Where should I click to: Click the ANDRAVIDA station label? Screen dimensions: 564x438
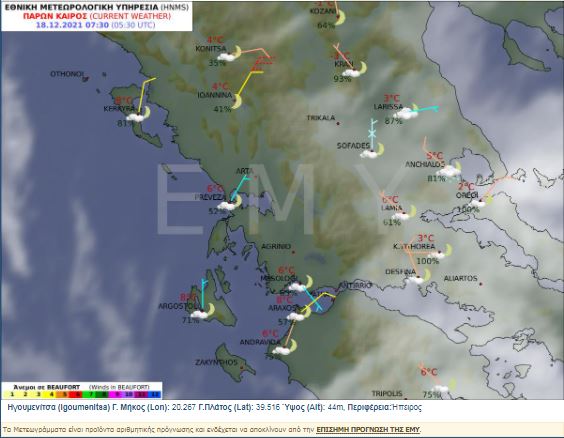[x=260, y=342]
